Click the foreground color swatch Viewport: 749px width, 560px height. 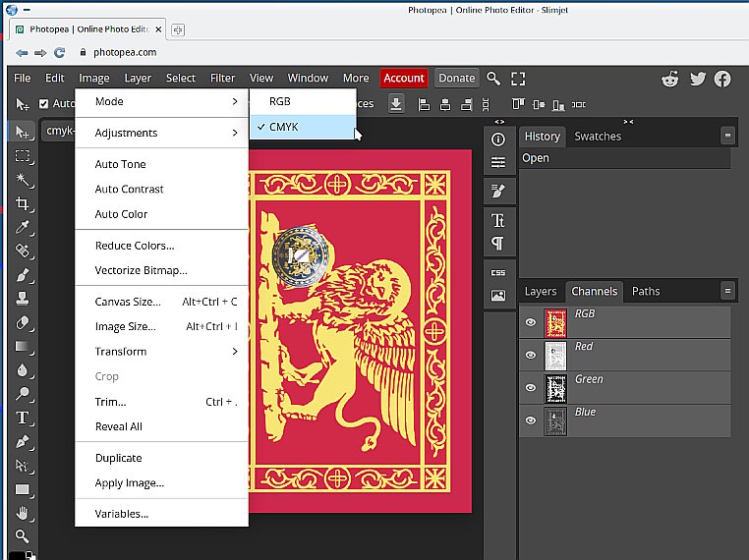(x=19, y=555)
